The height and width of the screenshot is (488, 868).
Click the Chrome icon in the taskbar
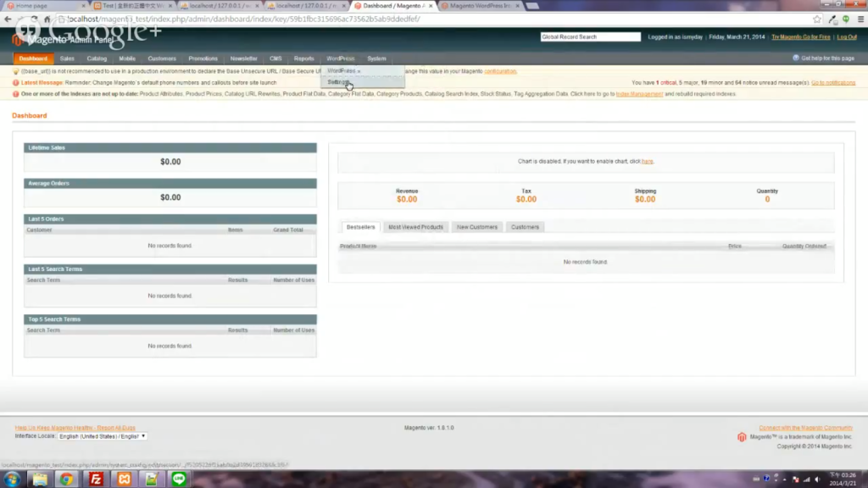(67, 479)
